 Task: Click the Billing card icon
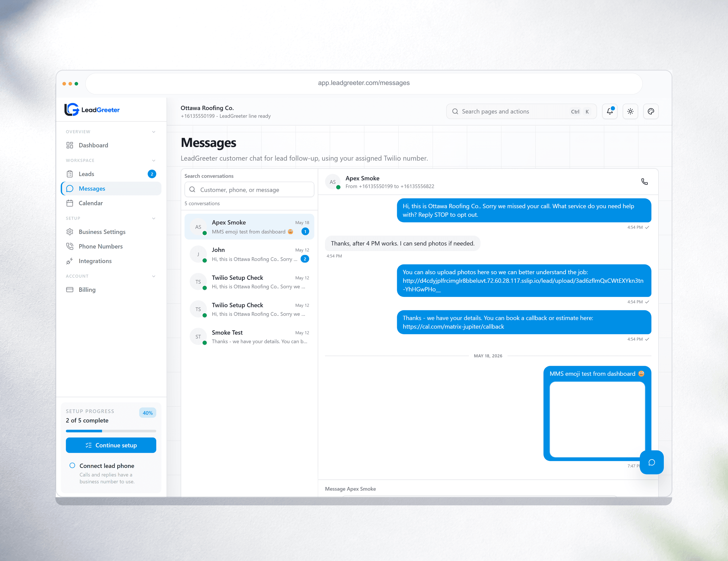point(70,290)
